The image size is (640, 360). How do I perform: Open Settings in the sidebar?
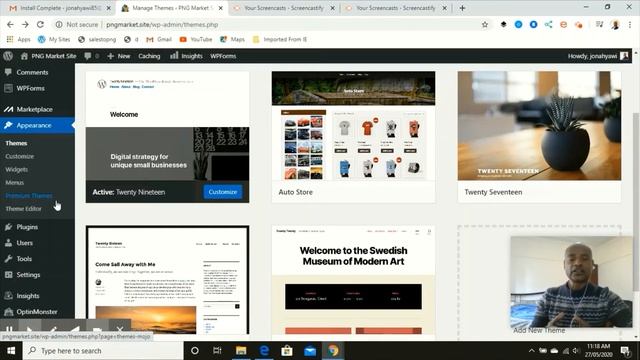pos(28,275)
